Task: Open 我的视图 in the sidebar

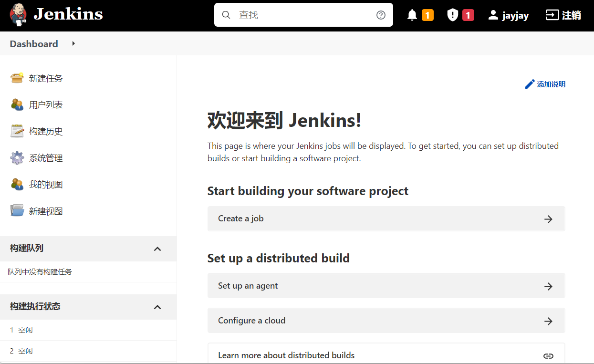Action: click(x=46, y=185)
